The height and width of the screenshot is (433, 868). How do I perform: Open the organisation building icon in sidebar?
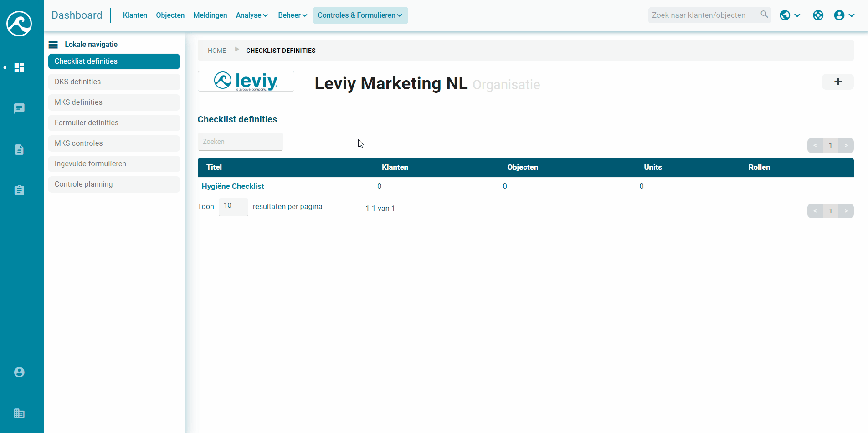[x=19, y=413]
